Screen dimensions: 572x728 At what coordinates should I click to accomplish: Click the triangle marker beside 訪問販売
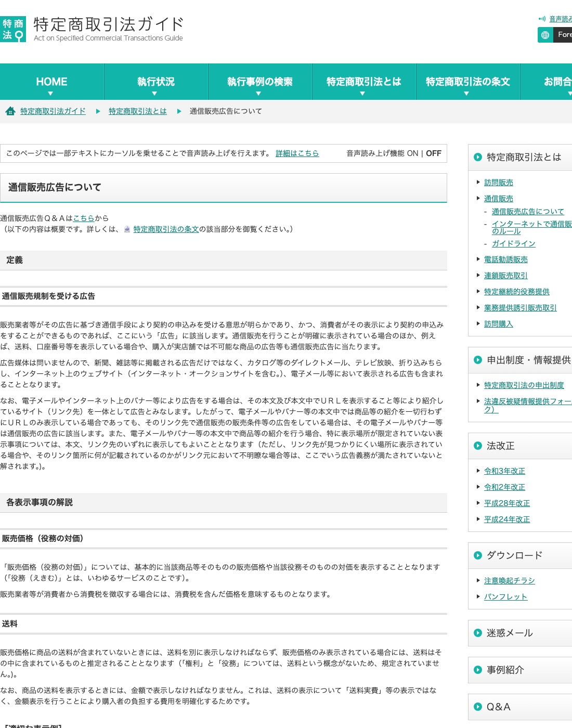[x=478, y=182]
